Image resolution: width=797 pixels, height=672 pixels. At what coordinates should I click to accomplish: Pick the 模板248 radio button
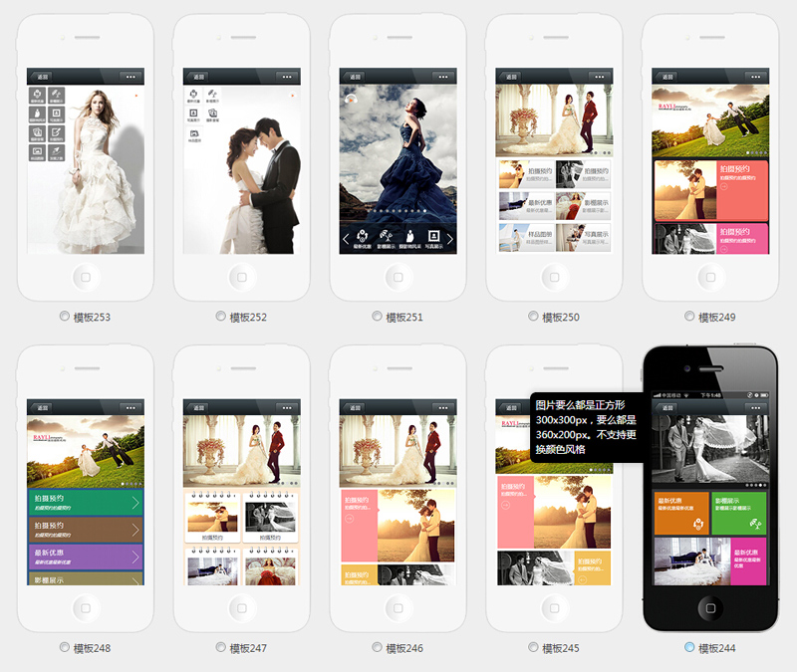click(x=64, y=648)
